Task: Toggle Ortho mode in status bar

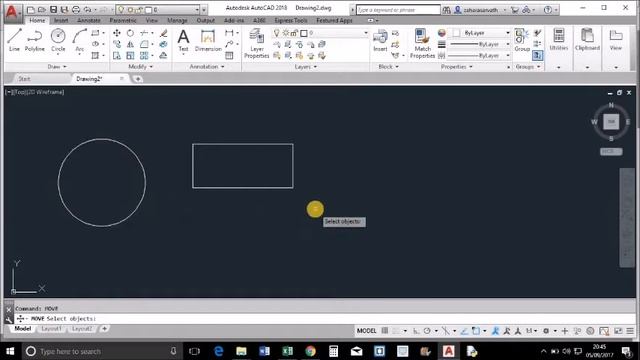Action: [x=416, y=331]
